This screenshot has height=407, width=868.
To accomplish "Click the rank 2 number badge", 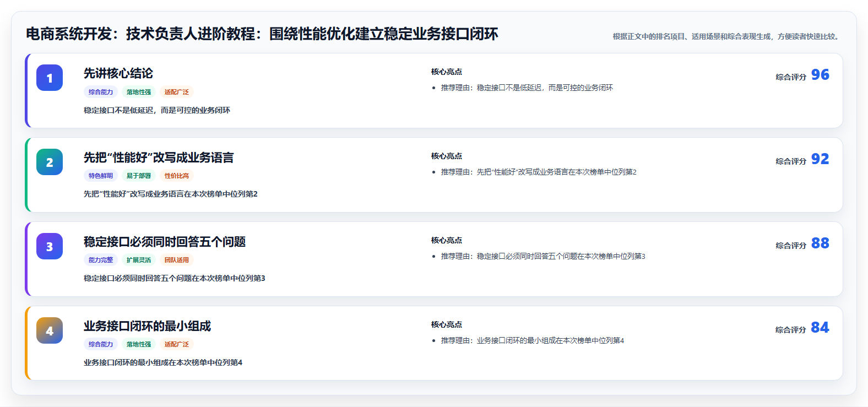I will 50,162.
